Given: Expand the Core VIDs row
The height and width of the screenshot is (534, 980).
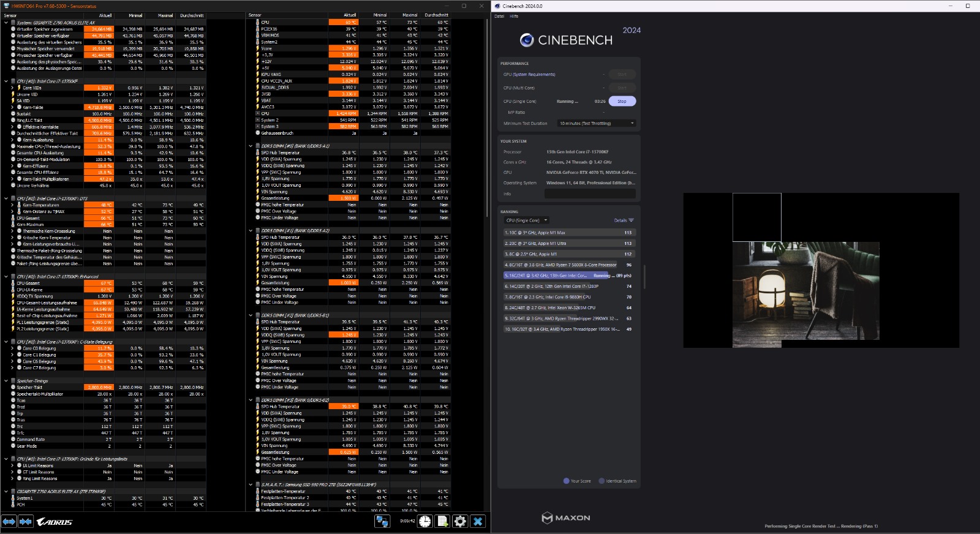Looking at the screenshot, I should [x=12, y=88].
